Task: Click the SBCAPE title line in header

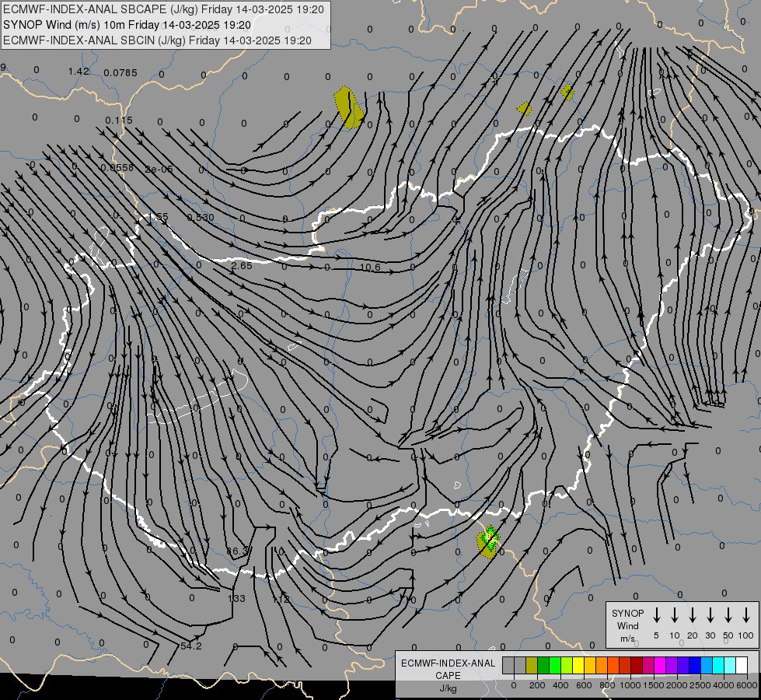Action: tap(163, 9)
